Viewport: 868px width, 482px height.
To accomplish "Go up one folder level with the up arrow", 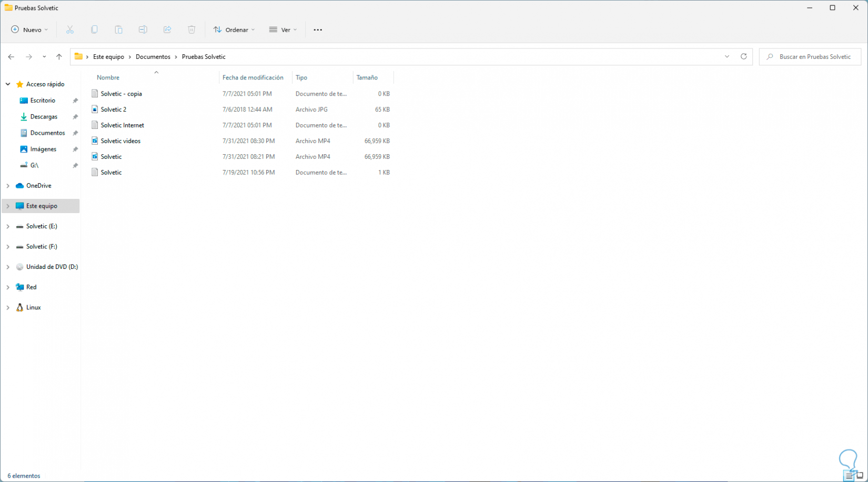I will 59,57.
